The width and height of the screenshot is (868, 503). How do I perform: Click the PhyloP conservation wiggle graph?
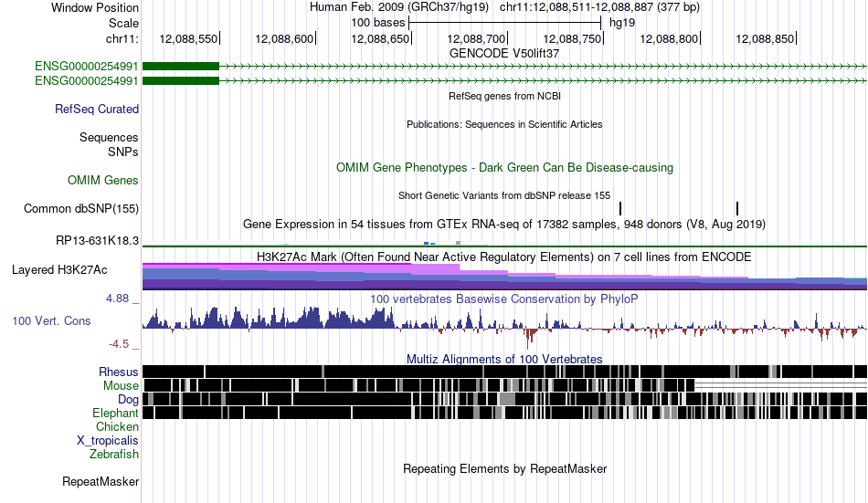click(505, 328)
